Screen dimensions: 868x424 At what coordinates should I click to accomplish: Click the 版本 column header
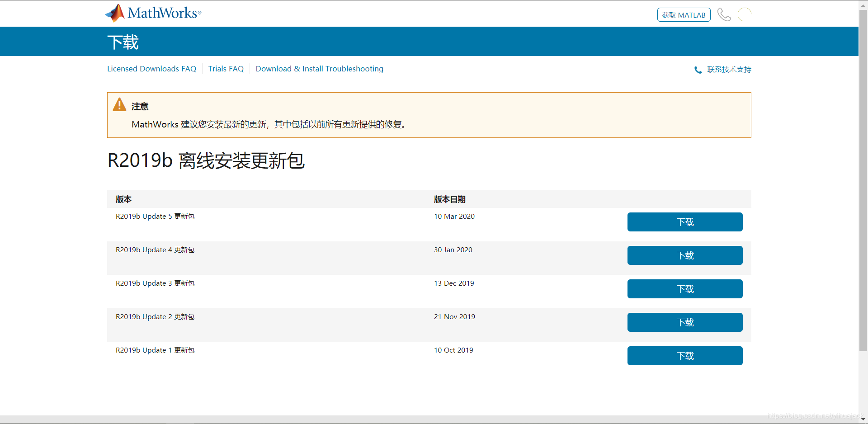coord(123,199)
